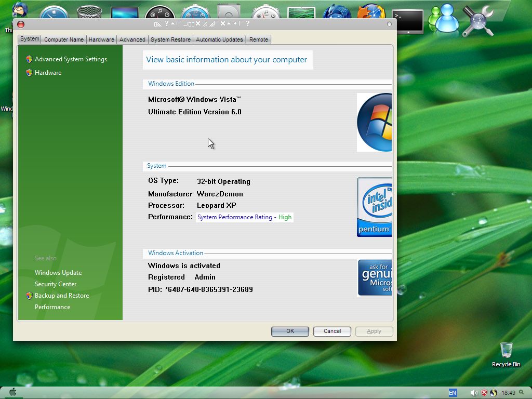
Task: Select the System Restore tab
Action: (x=170, y=39)
